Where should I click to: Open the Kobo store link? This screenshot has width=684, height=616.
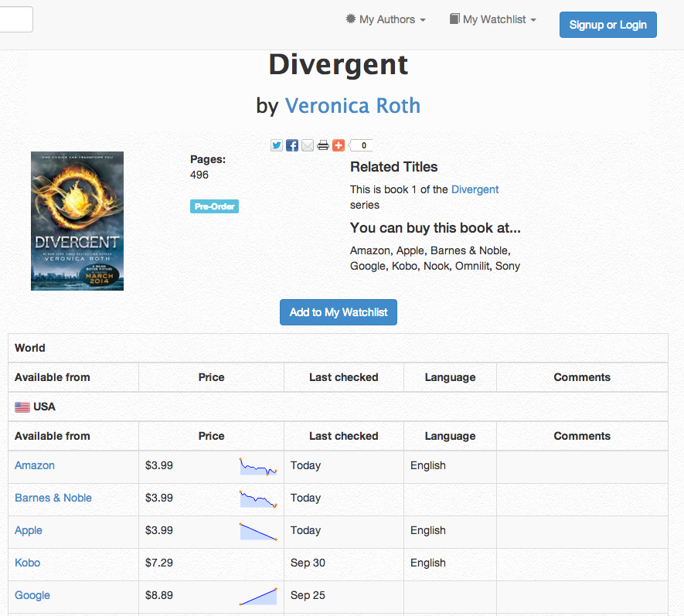(28, 563)
